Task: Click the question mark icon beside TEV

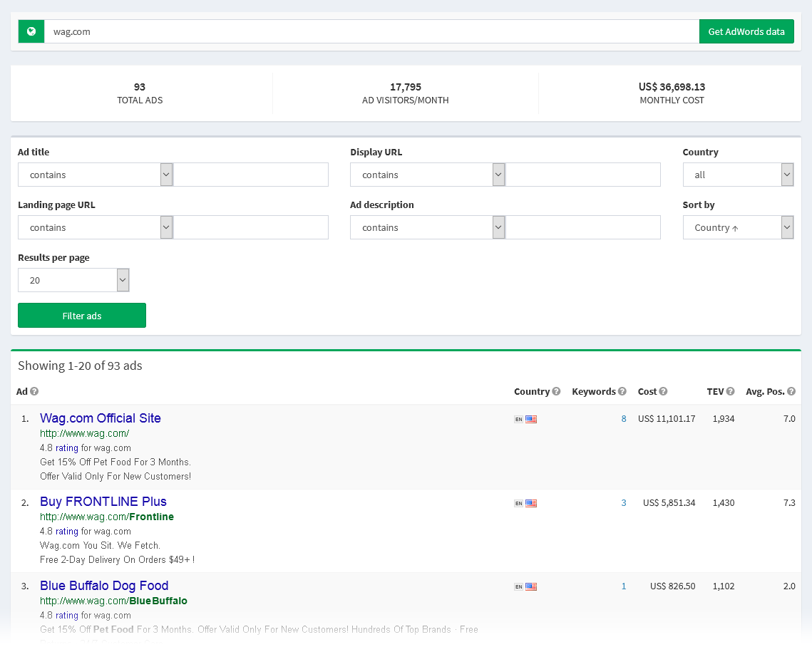Action: pyautogui.click(x=729, y=391)
